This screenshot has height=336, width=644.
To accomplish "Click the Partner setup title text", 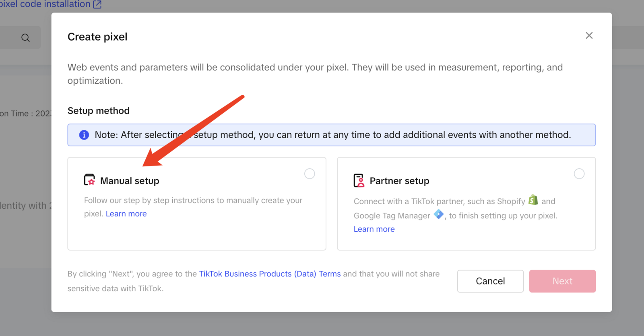I will (x=399, y=181).
